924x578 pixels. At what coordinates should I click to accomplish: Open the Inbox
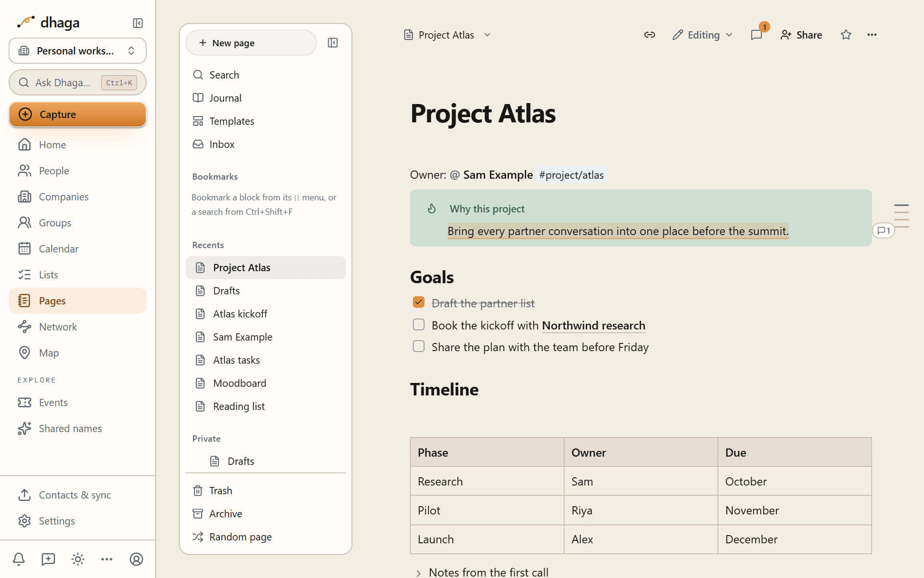266,144
